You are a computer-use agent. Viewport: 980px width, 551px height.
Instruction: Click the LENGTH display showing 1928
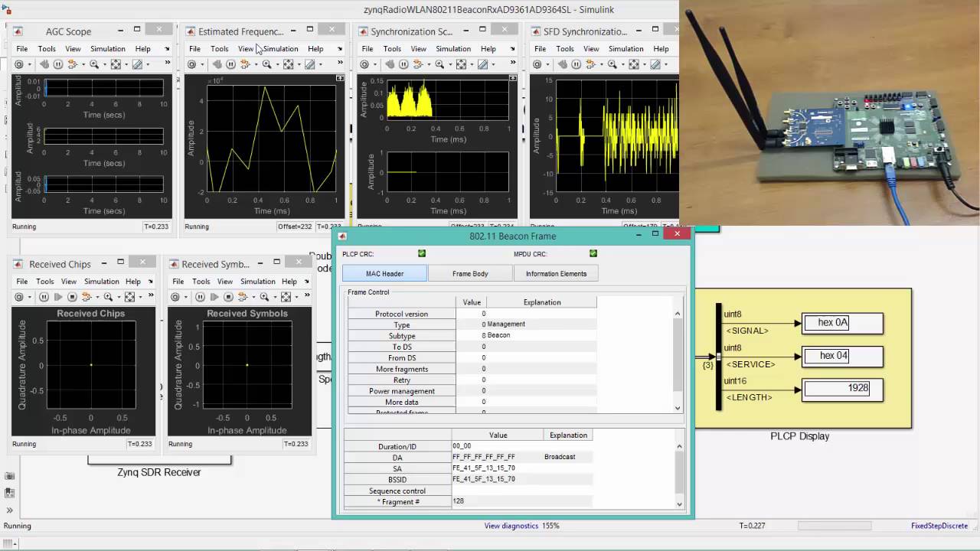pos(842,389)
